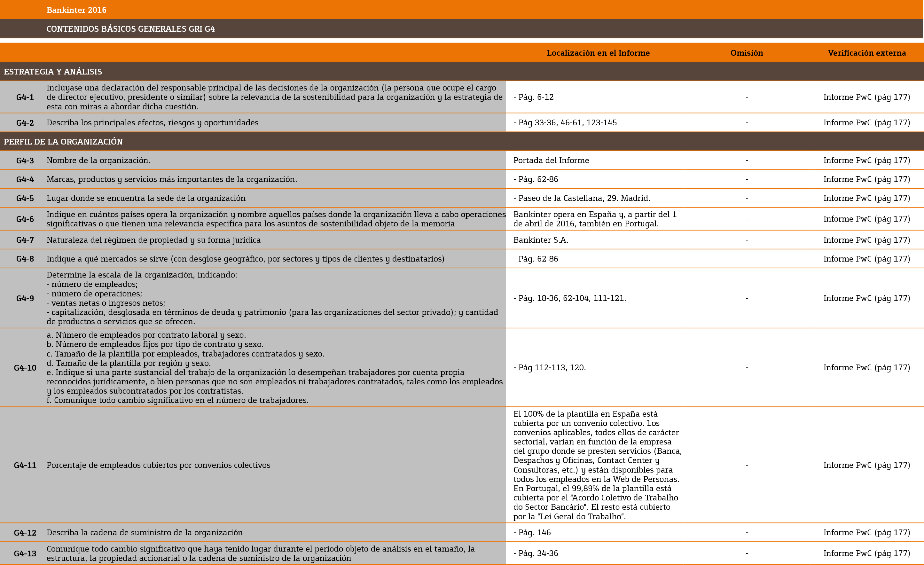Click "f. Comunique todo cambio significativo" line

click(x=177, y=400)
